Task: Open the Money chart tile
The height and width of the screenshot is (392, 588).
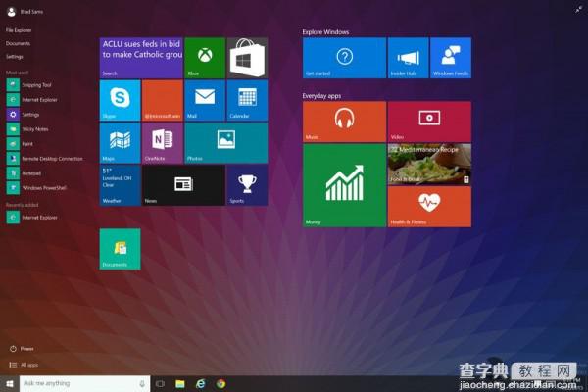Action: coord(344,185)
